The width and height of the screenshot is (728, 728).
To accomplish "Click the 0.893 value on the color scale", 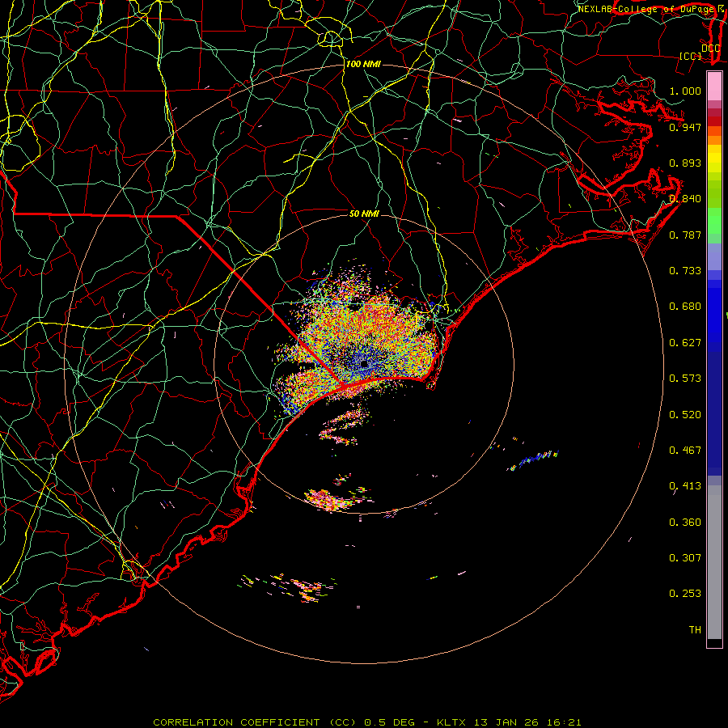I will tap(685, 163).
